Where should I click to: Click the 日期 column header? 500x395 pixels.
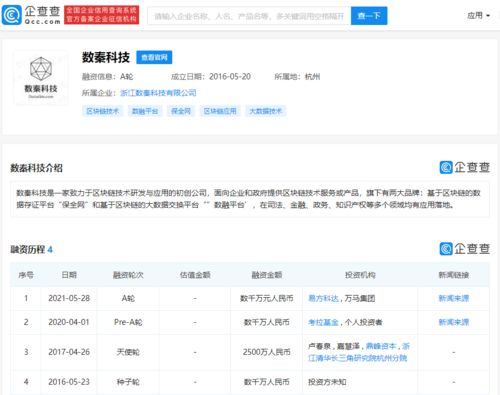point(69,275)
